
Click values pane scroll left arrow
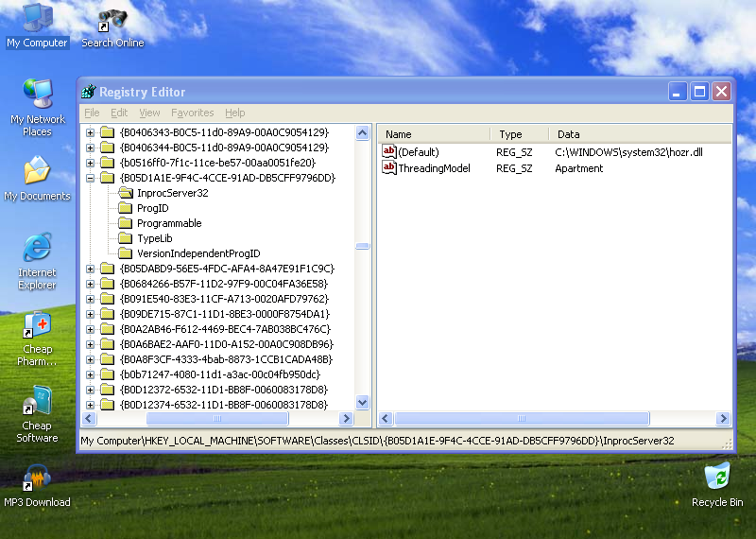[x=386, y=418]
